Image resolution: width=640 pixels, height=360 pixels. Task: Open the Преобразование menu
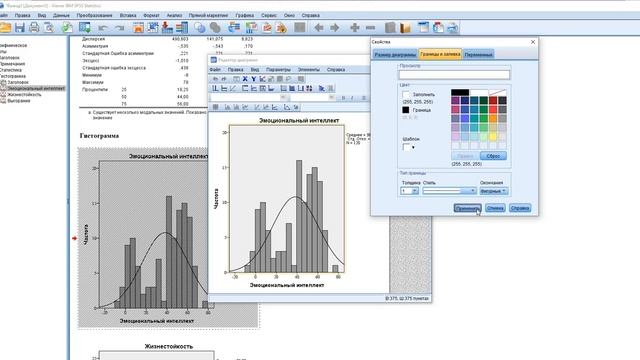point(94,15)
